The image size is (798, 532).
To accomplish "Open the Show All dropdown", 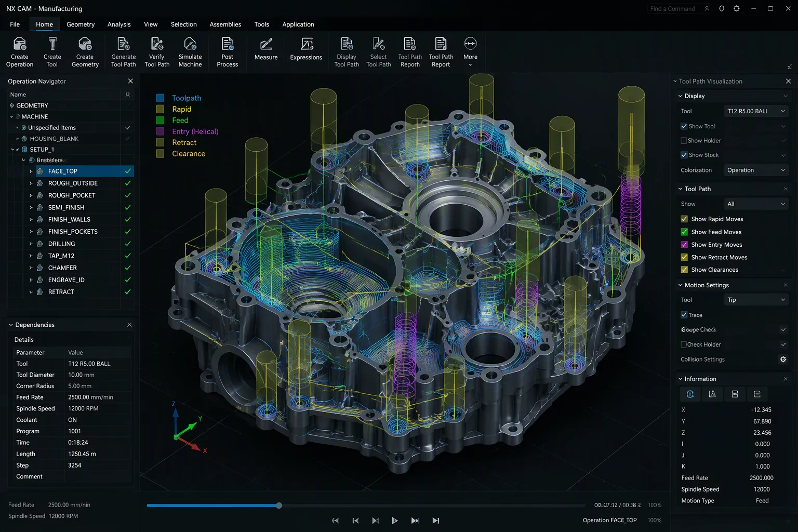I will 756,204.
